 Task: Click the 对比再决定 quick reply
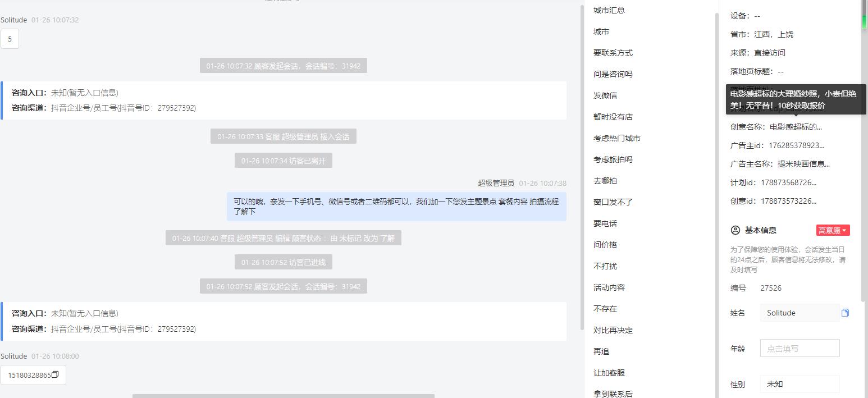click(x=613, y=330)
